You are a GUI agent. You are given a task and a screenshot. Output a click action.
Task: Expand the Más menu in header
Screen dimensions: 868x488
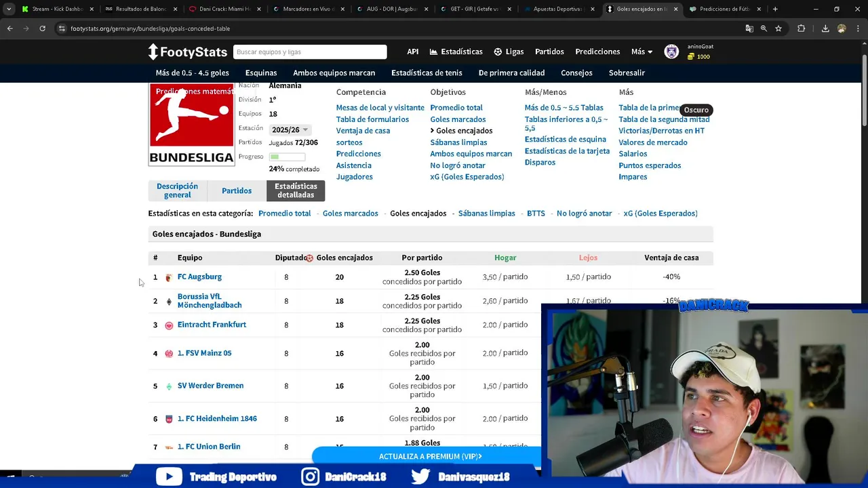642,52
